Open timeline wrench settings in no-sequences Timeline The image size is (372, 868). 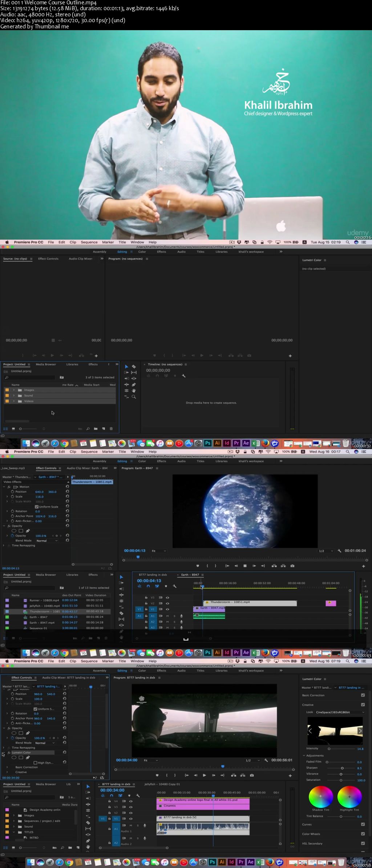tap(184, 376)
